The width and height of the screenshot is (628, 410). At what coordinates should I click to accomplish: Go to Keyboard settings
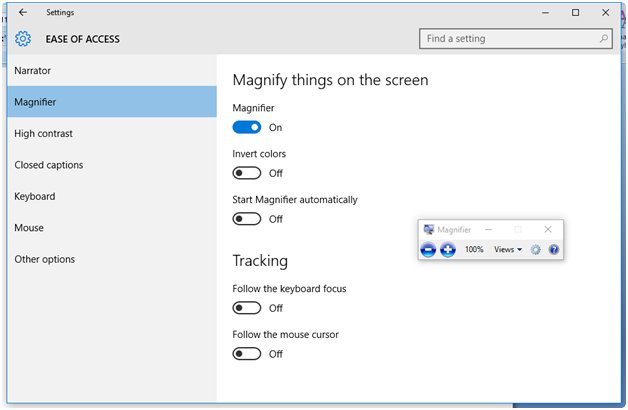35,196
